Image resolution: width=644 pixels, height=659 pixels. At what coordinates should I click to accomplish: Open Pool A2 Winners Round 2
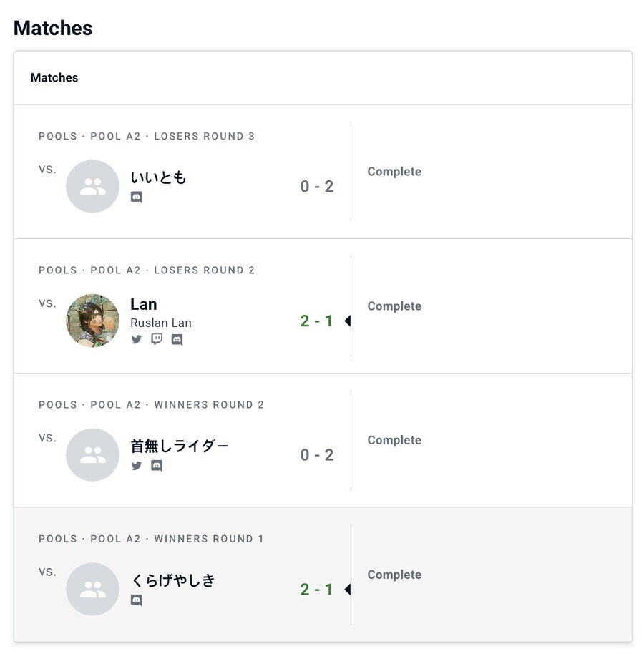(x=150, y=404)
